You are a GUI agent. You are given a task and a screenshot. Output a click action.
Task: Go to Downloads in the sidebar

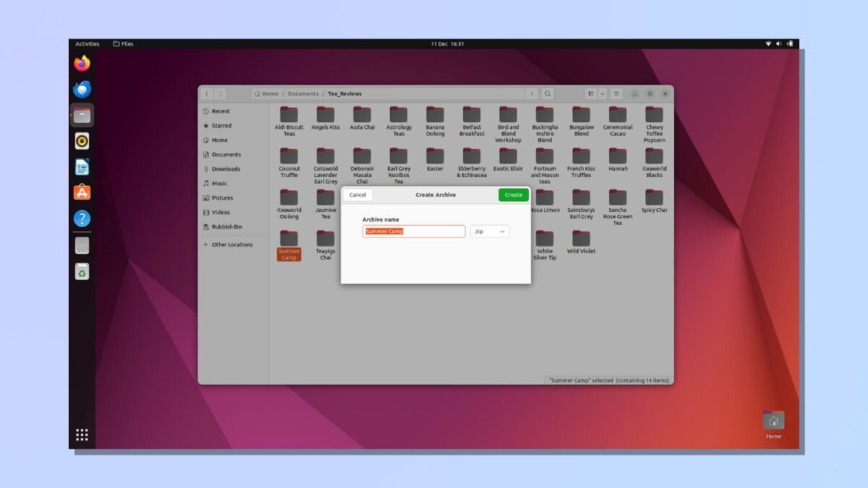click(233, 169)
